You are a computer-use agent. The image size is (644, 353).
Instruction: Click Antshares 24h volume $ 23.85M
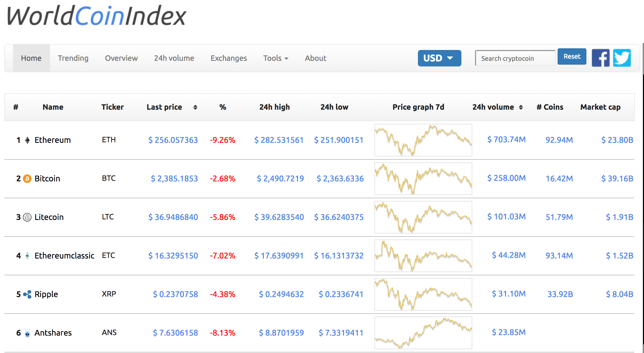click(x=509, y=332)
